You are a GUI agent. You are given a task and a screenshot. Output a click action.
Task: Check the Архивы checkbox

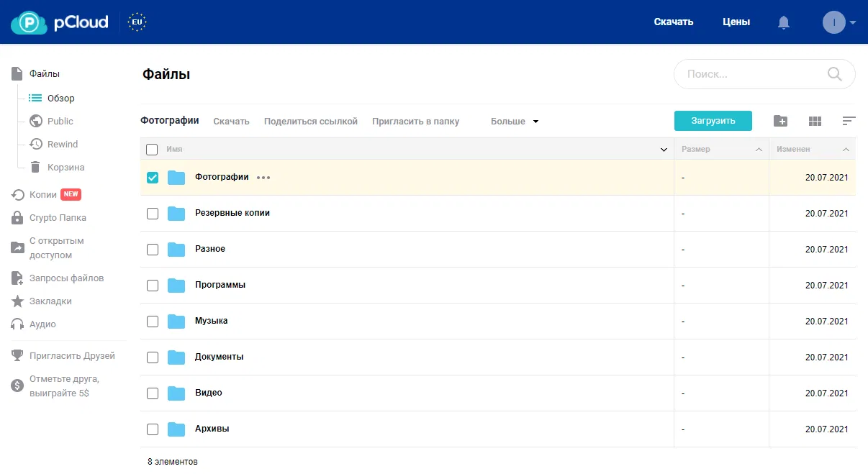(x=153, y=429)
